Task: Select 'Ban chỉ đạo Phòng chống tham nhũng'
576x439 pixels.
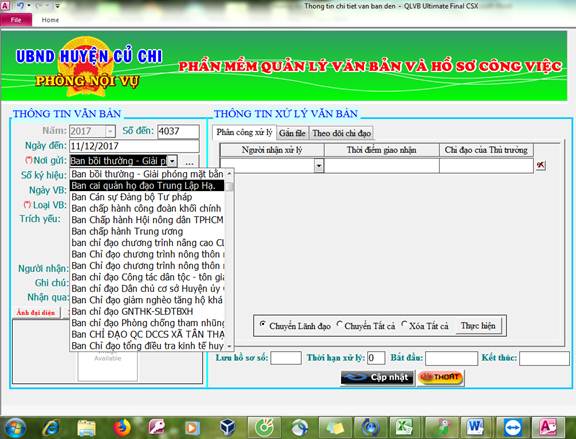Action: 147,323
